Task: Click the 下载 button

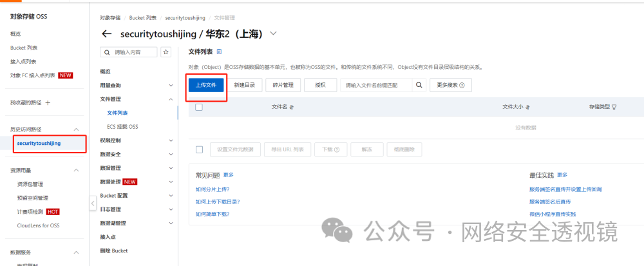Action: [x=331, y=149]
